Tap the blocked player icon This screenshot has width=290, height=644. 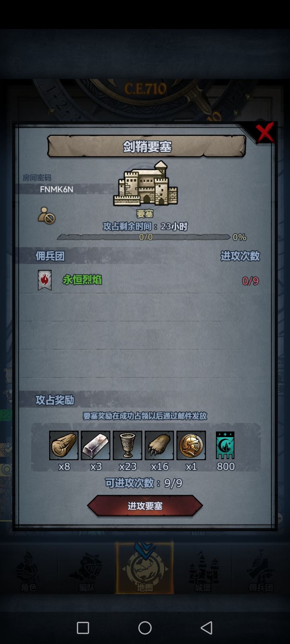pyautogui.click(x=46, y=216)
